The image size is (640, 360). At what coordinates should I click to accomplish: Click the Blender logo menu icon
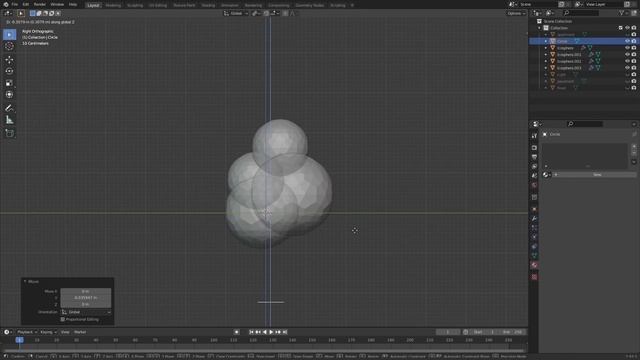tap(6, 4)
